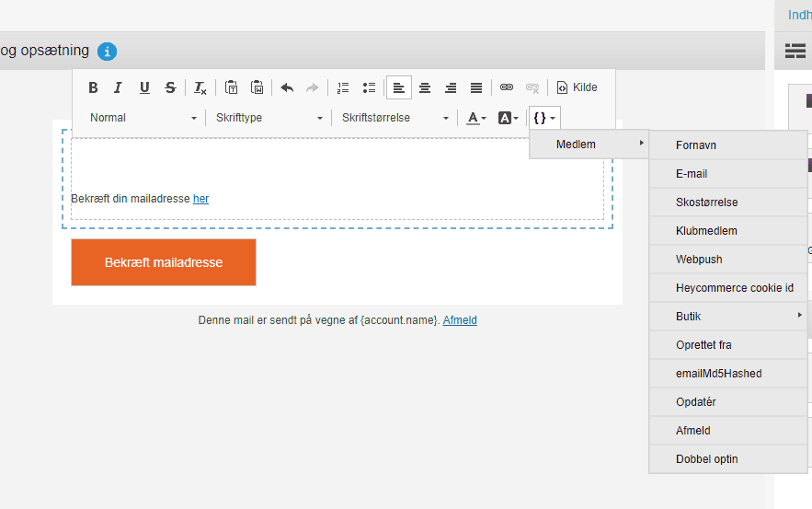Image resolution: width=812 pixels, height=509 pixels.
Task: Click the strikethrough icon
Action: [170, 88]
